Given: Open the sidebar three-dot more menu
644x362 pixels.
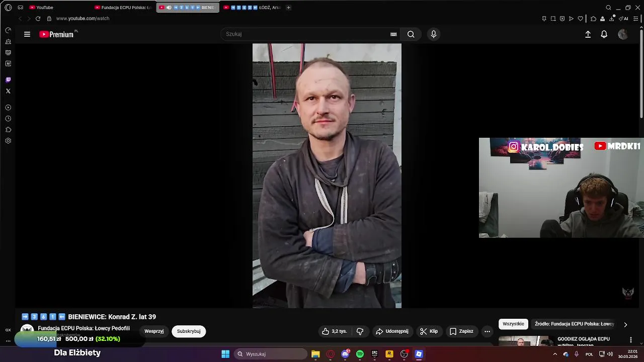Looking at the screenshot, I should pyautogui.click(x=8, y=341).
